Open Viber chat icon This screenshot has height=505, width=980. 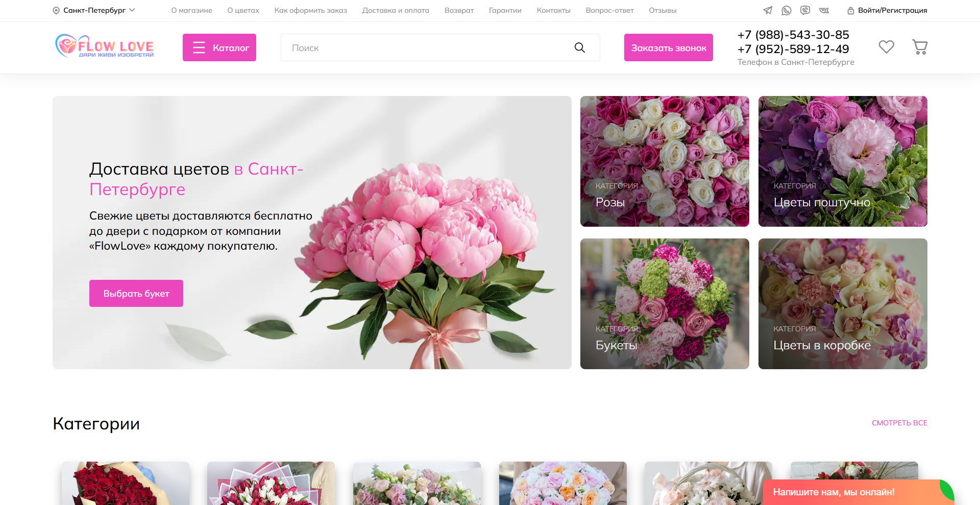805,10
